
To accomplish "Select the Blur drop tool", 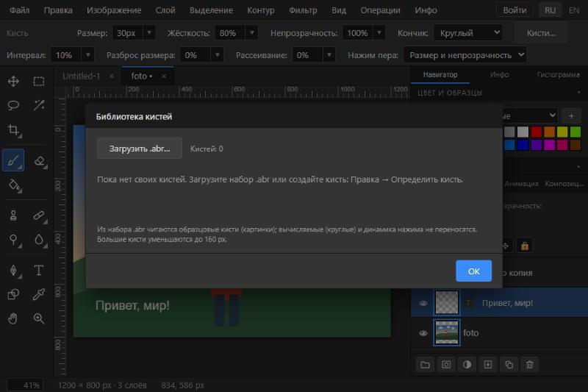I will [39, 239].
